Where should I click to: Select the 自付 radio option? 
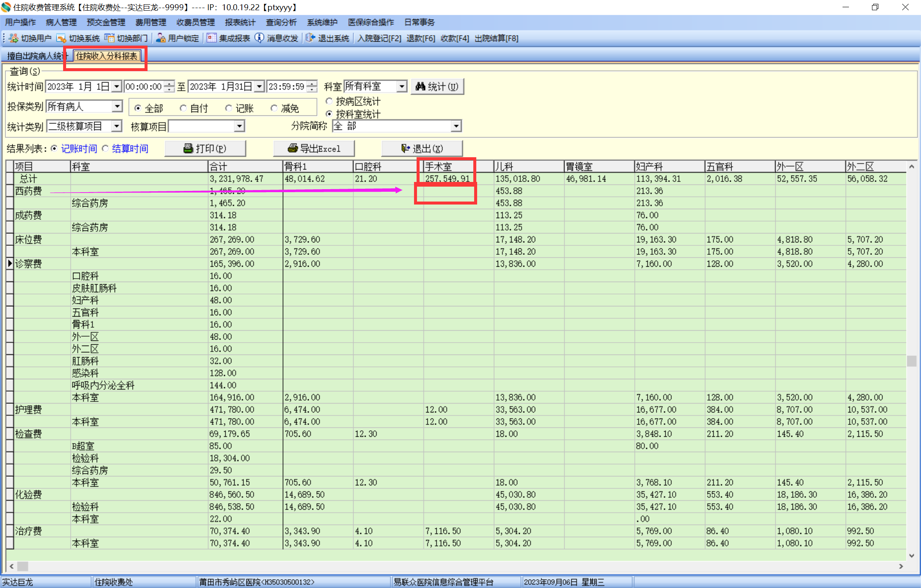click(183, 108)
